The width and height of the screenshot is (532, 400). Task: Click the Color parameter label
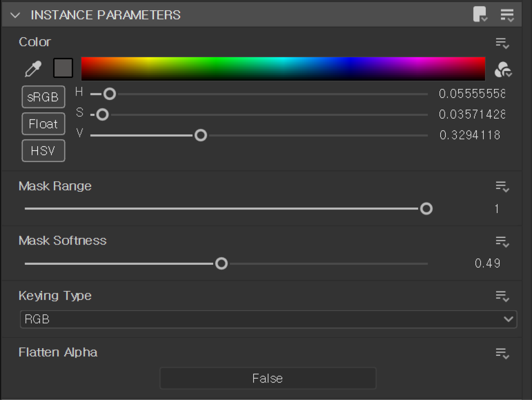(35, 42)
